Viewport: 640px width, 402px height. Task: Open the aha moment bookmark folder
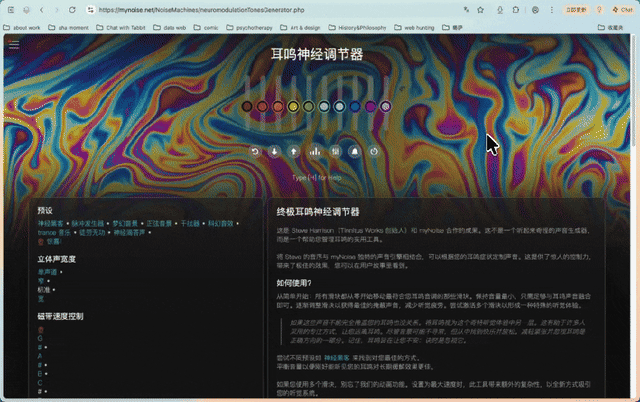click(x=68, y=28)
